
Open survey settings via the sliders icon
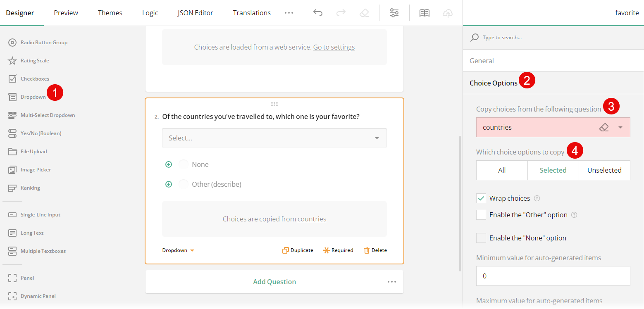[394, 13]
